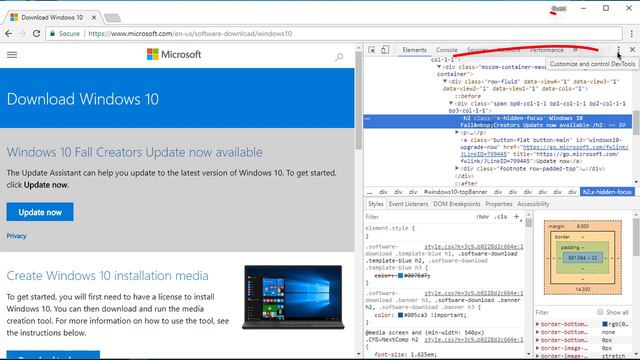Close the DevTools panel
Viewport: 640px width, 360px height.
(x=632, y=50)
